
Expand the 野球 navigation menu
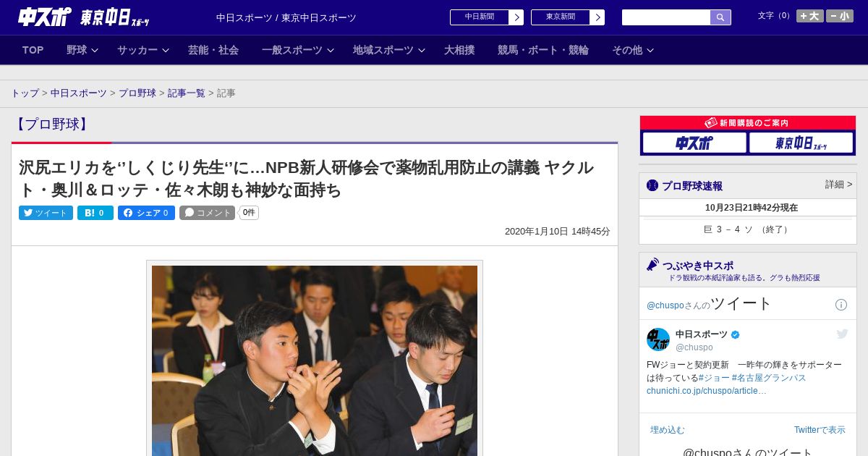[x=82, y=50]
